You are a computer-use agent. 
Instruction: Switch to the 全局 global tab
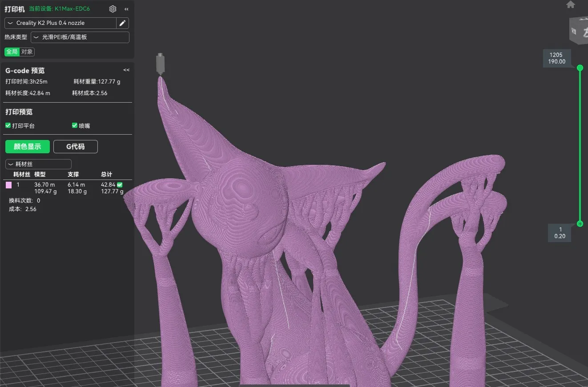click(x=12, y=52)
